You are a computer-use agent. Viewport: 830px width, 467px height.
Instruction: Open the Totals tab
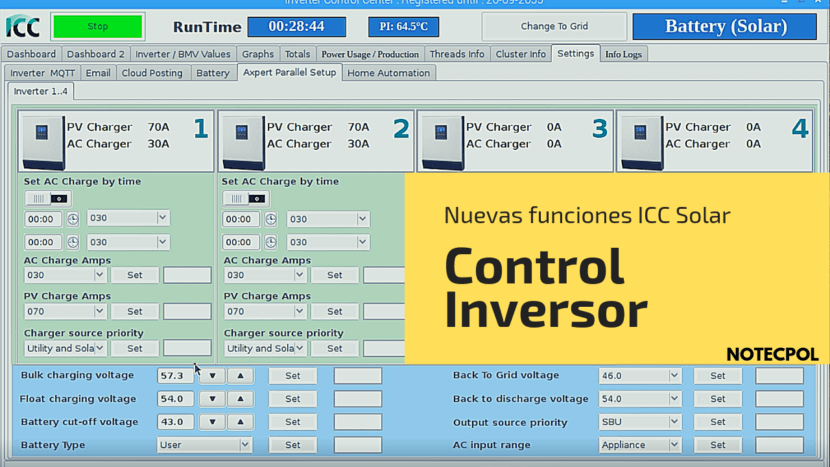(297, 54)
